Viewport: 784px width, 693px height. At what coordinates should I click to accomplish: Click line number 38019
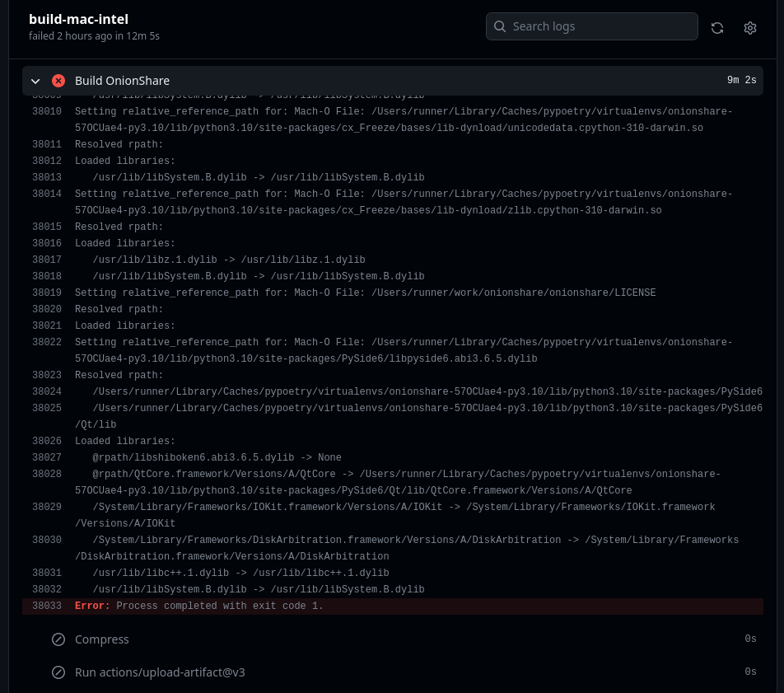click(x=47, y=293)
